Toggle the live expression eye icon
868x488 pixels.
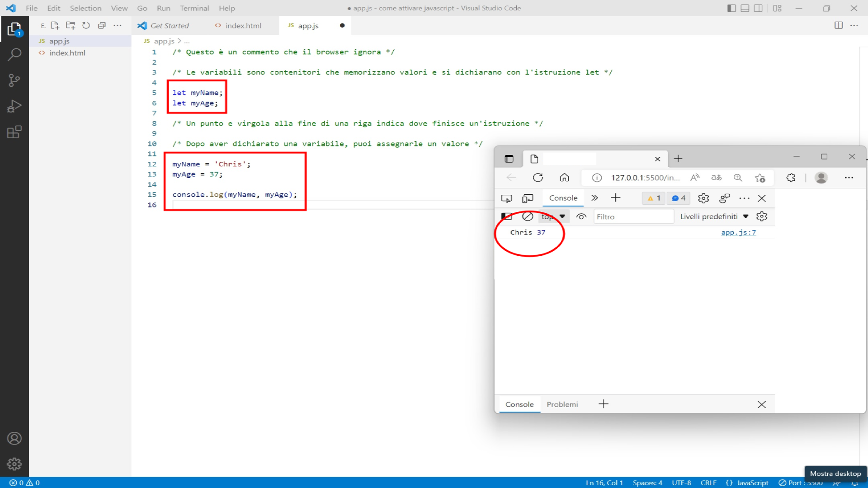coord(581,216)
